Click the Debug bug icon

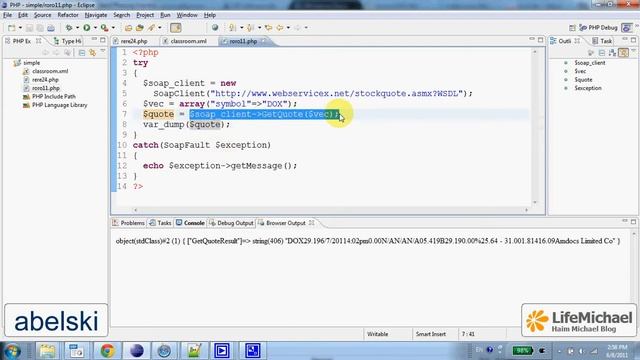(x=69, y=28)
